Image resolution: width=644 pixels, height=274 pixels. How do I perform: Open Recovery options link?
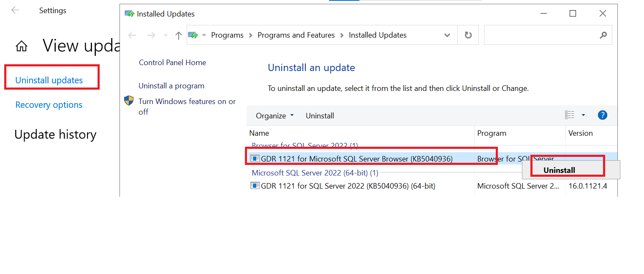(x=49, y=105)
